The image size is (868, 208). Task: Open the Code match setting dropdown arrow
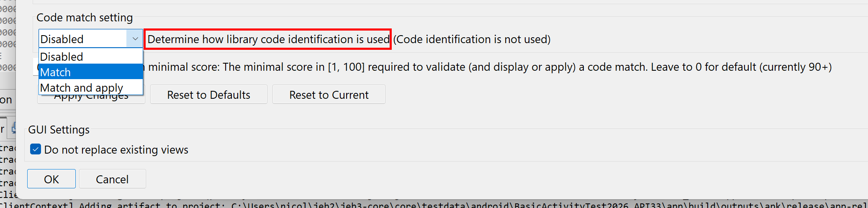135,39
